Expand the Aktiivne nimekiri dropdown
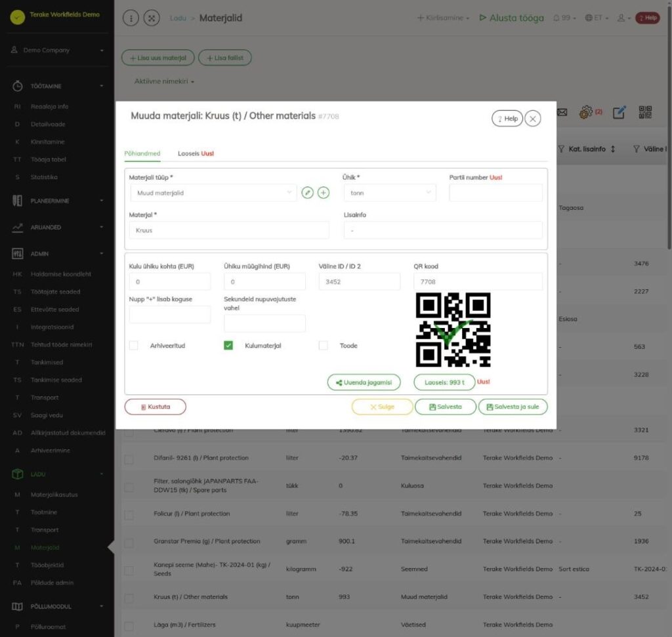 [x=164, y=81]
